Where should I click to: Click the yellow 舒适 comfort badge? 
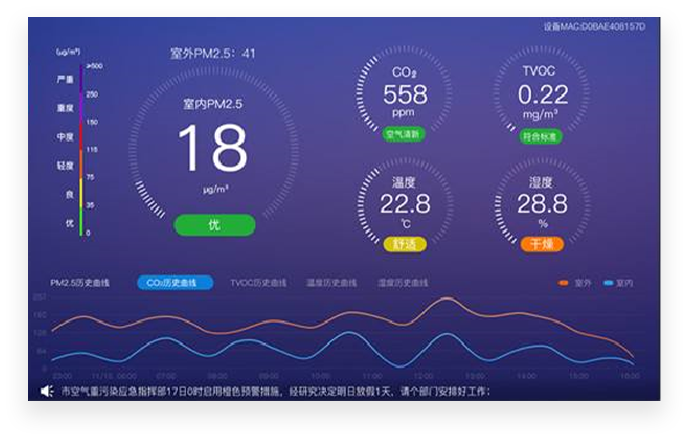403,243
